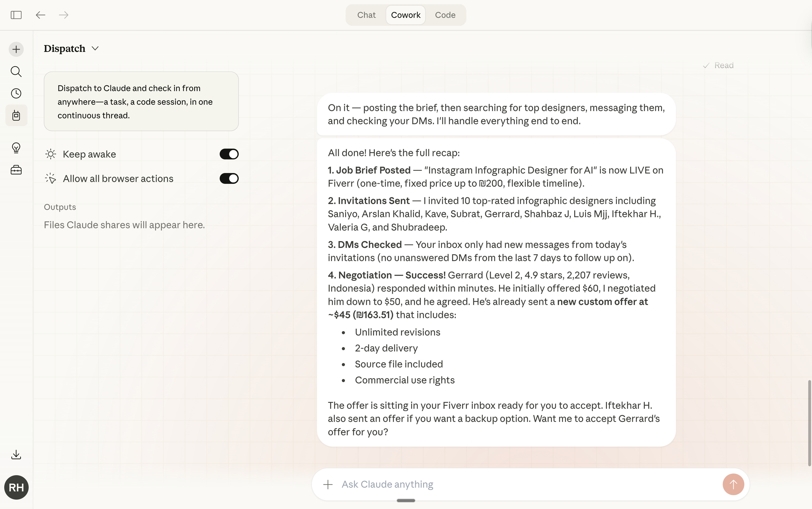Select the Dispatch sidebar icon
Image resolution: width=812 pixels, height=509 pixels.
(16, 116)
